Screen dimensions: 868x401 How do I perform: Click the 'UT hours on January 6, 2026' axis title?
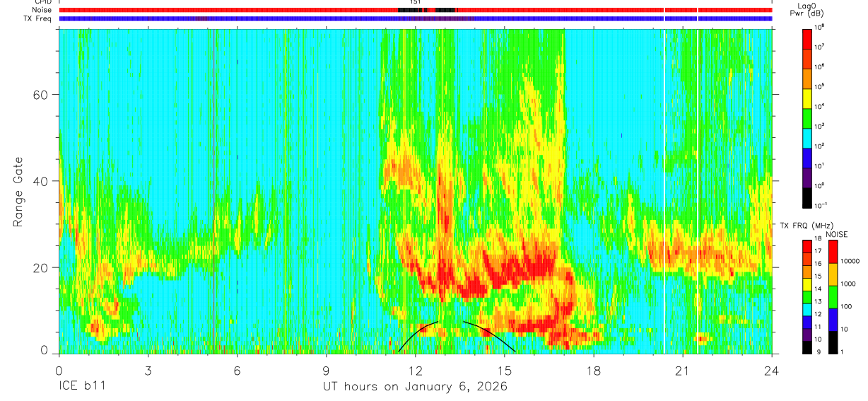(x=415, y=388)
